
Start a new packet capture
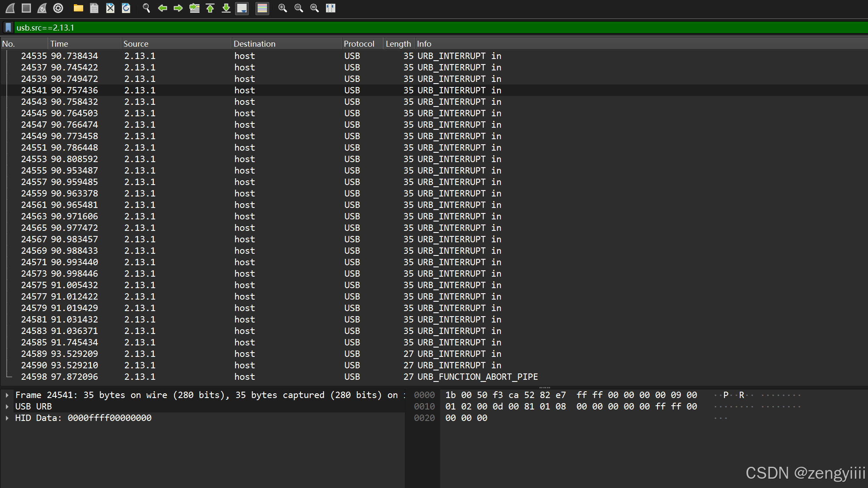[x=9, y=8]
